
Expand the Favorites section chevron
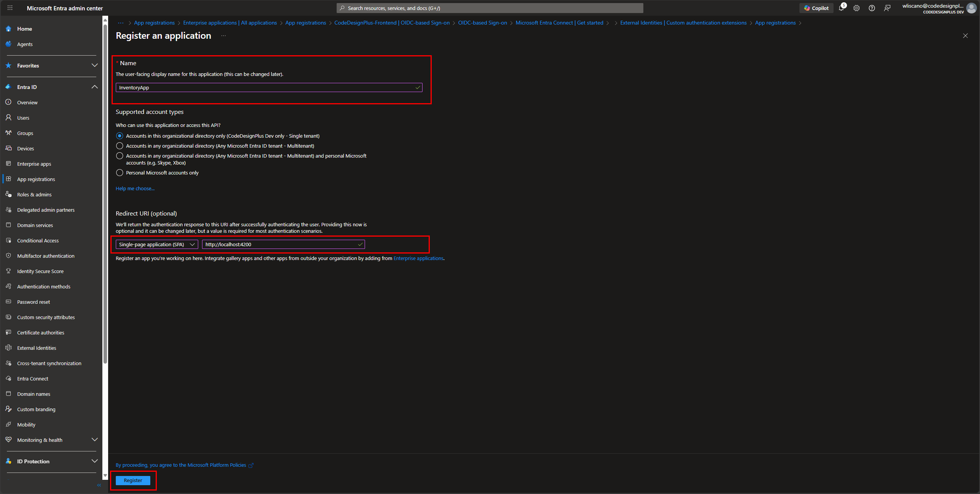point(95,66)
